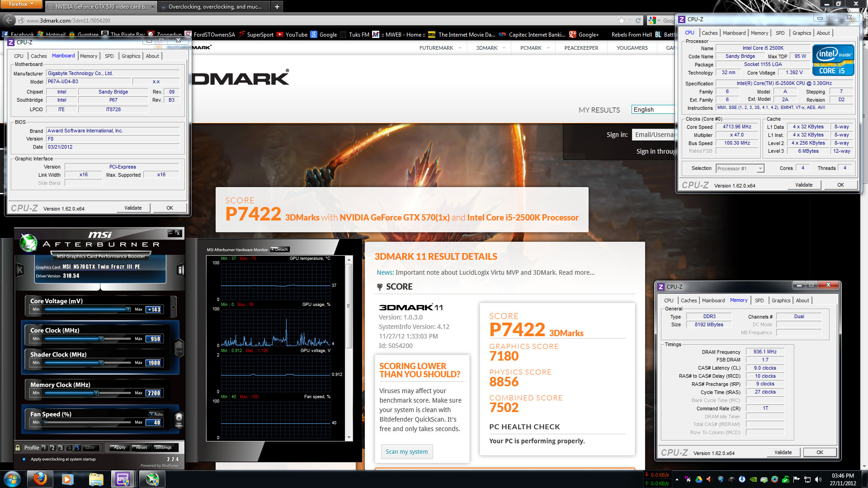
Task: Select Afterburner profile 3
Action: point(61,448)
